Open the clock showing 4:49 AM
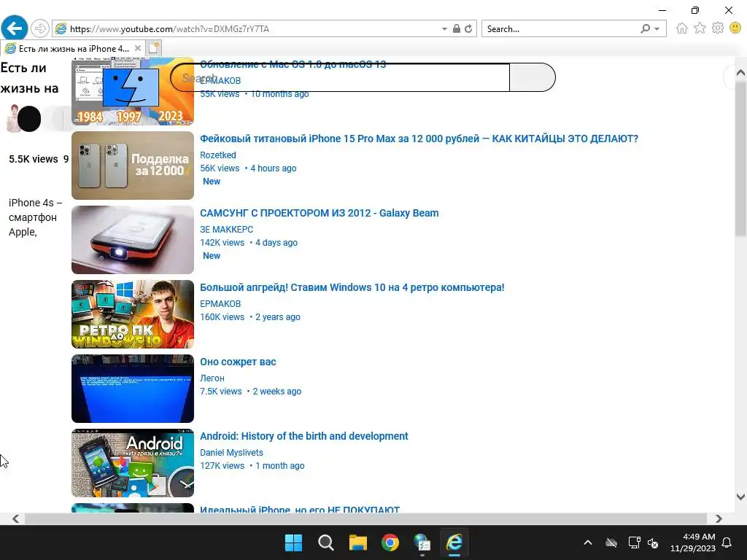747x560 pixels. pos(693,542)
